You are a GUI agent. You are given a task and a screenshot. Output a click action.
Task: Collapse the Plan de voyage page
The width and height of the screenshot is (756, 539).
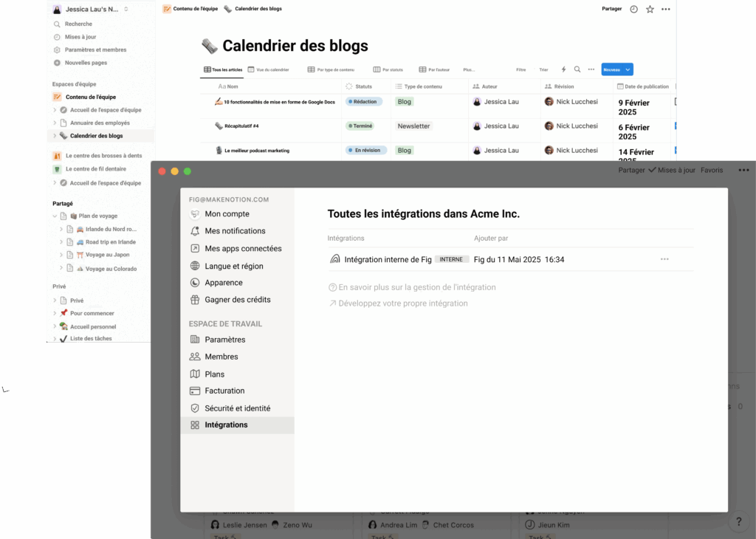tap(55, 216)
